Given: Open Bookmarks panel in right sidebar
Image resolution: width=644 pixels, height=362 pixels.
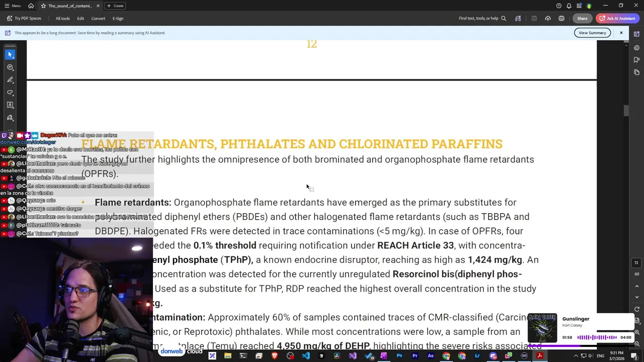Looking at the screenshot, I should tap(636, 60).
